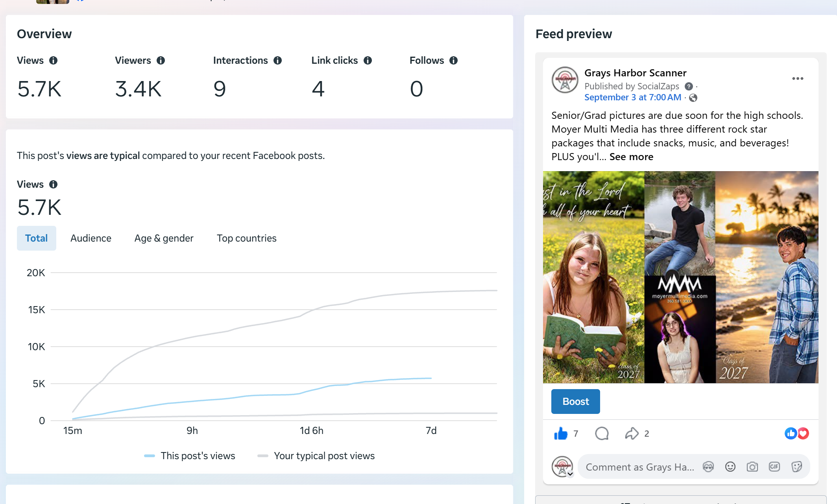The image size is (837, 504).
Task: Click the info icon beside Follows
Action: click(453, 61)
